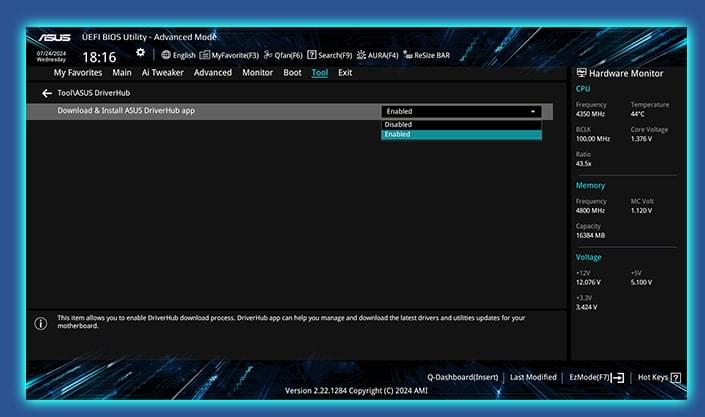Click the Hot Keys question mark icon
Screen dimensions: 705x417
pos(676,377)
